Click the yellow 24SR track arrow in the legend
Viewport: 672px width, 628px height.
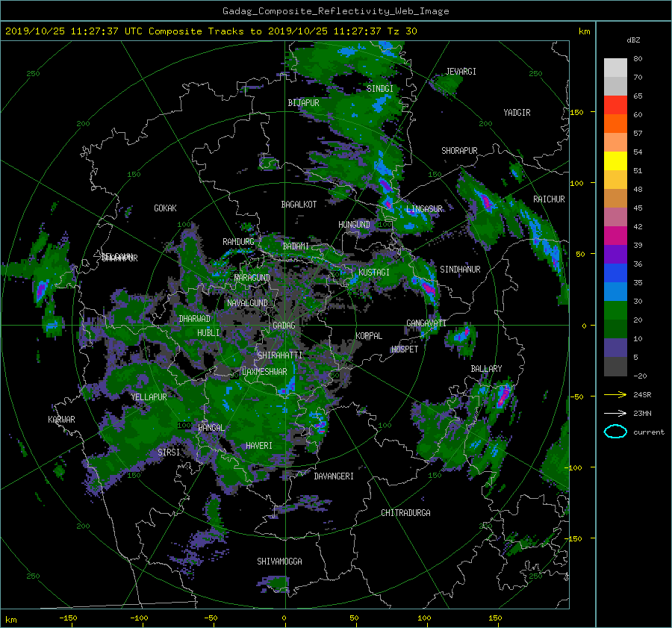pos(615,394)
